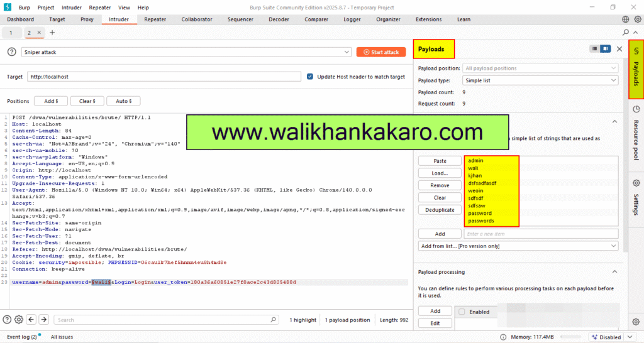The image size is (644, 343).
Task: Click the Enter a new item field
Action: 541,234
